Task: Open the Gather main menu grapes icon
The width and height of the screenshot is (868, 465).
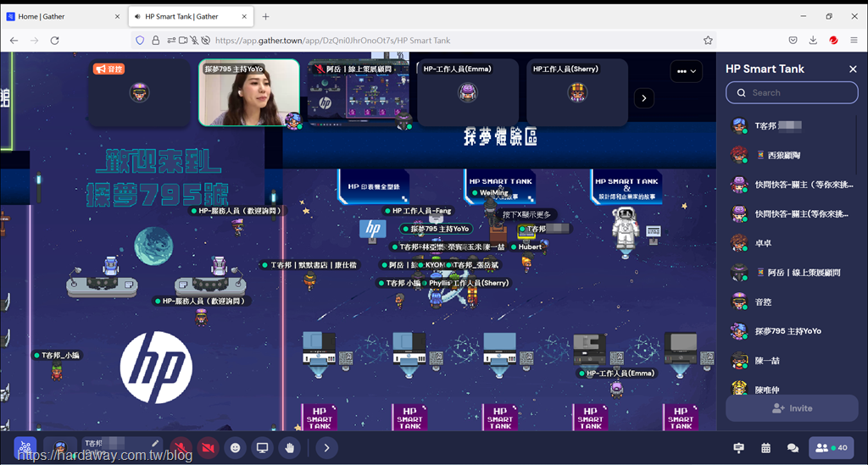Action: (25, 448)
